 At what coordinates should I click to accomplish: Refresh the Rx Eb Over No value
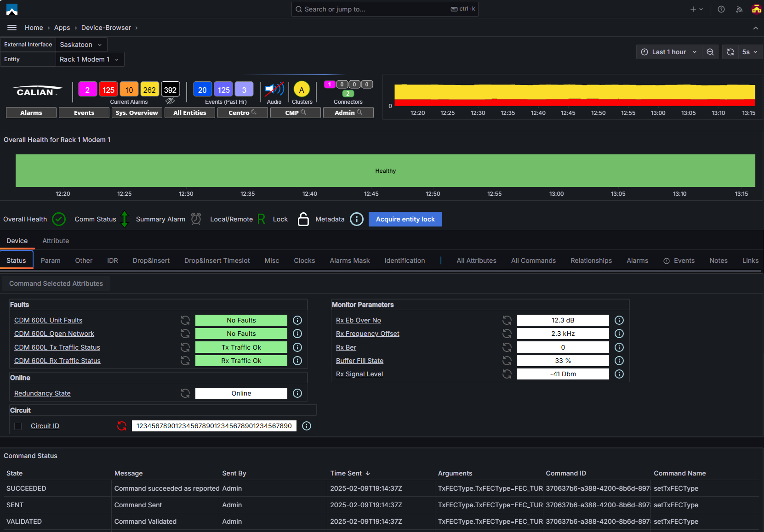click(507, 320)
